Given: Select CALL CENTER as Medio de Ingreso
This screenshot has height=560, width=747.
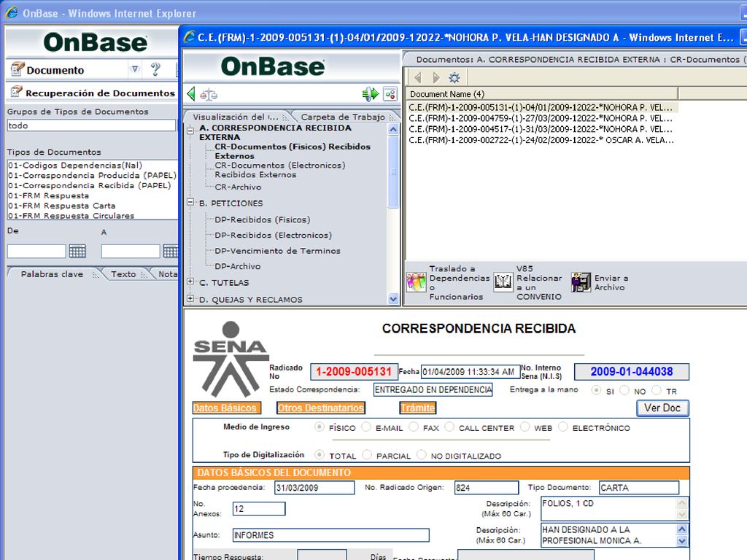Looking at the screenshot, I should (449, 427).
